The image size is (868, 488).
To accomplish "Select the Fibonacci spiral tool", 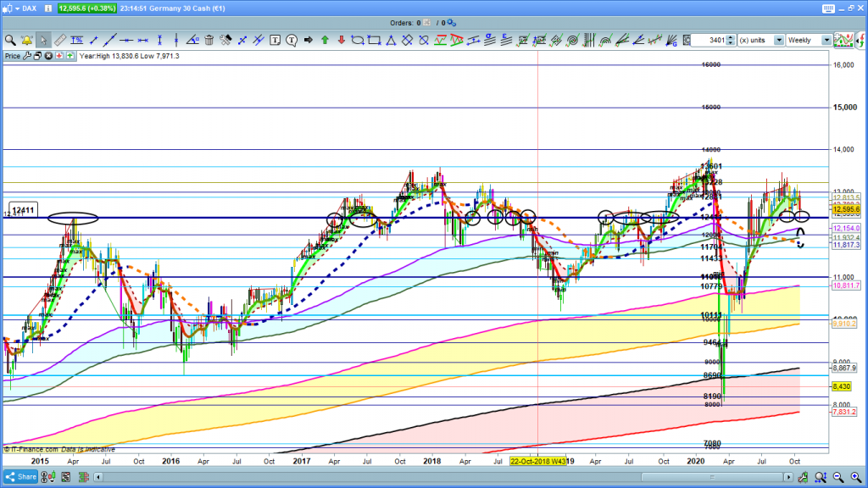I will tap(572, 40).
